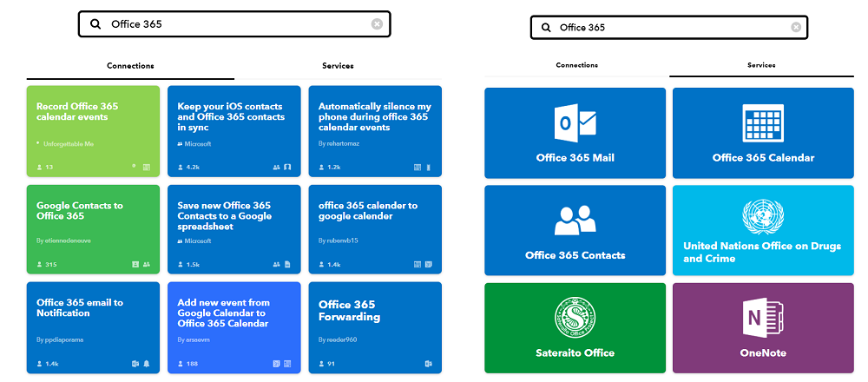Viewport: 868px width, 382px height.
Task: Open United Nations Office on Drugs and Crime
Action: (x=763, y=230)
